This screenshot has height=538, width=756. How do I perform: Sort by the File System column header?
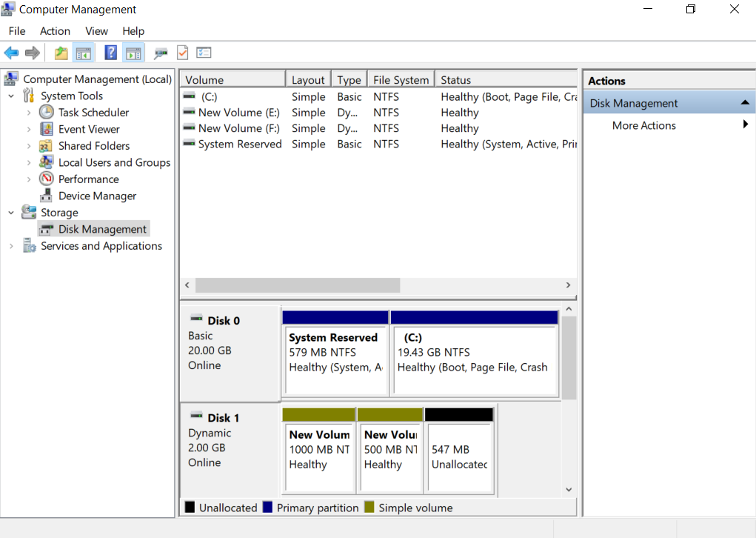point(401,79)
